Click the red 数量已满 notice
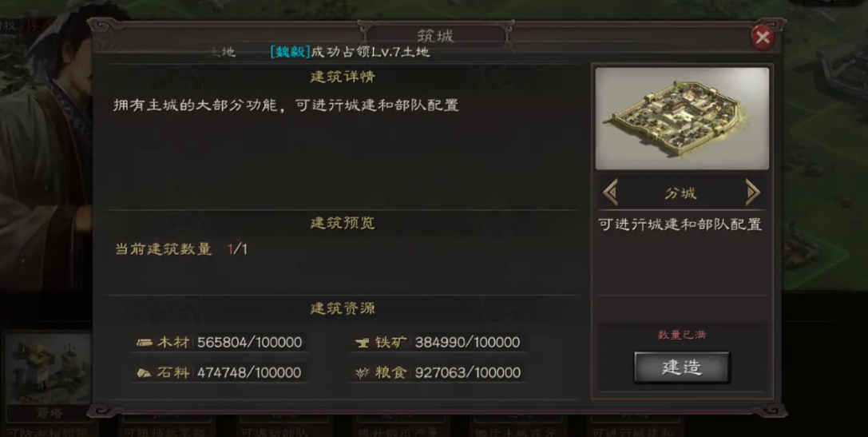Screen dimensions: 868x437 682,335
